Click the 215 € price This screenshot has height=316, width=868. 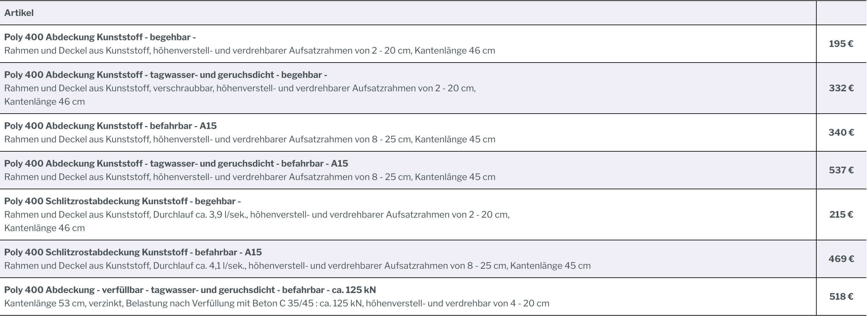841,215
